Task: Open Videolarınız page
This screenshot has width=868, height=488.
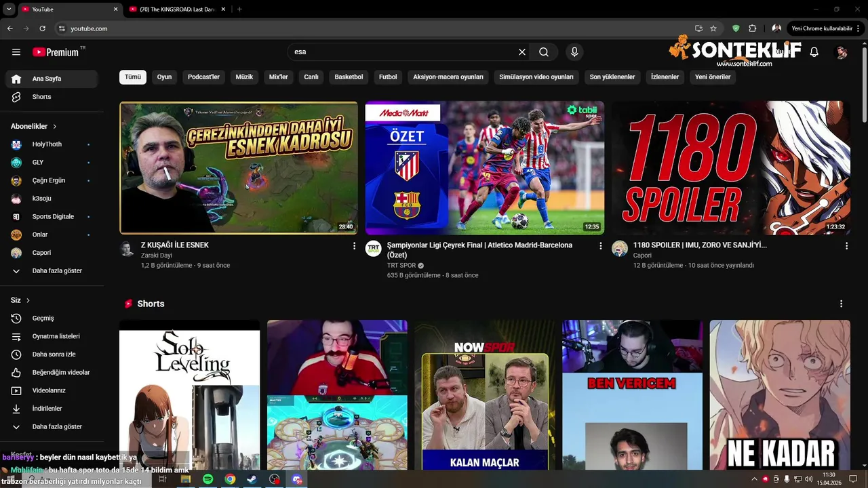Action: pyautogui.click(x=52, y=390)
